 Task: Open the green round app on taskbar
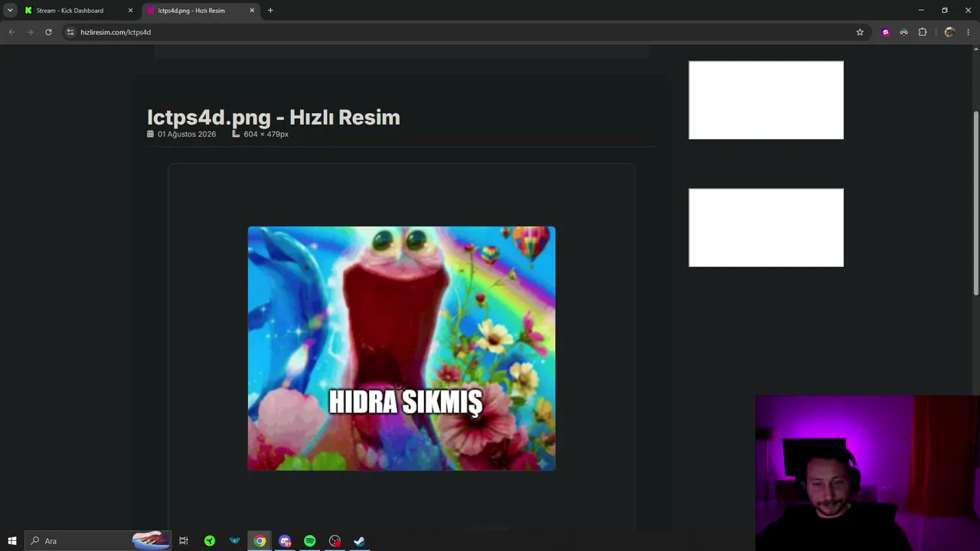(x=210, y=541)
